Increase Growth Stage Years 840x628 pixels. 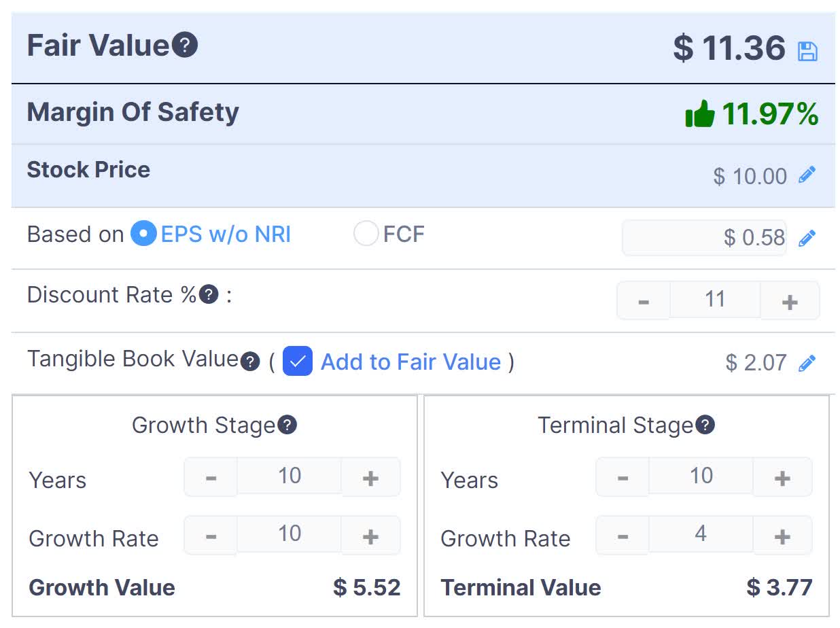[x=371, y=476]
